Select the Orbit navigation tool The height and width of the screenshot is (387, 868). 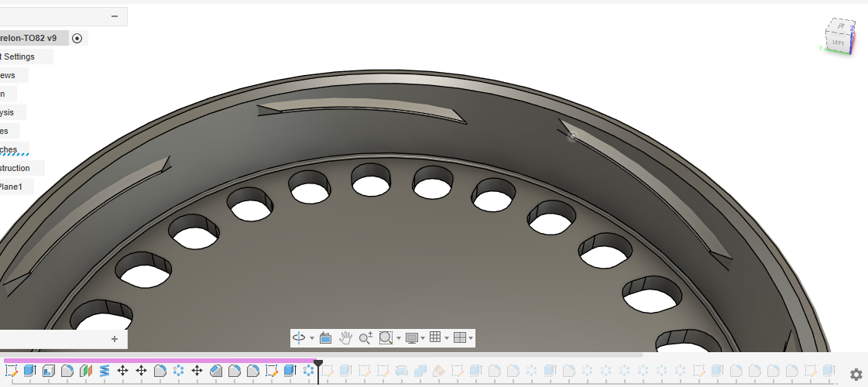click(x=300, y=337)
